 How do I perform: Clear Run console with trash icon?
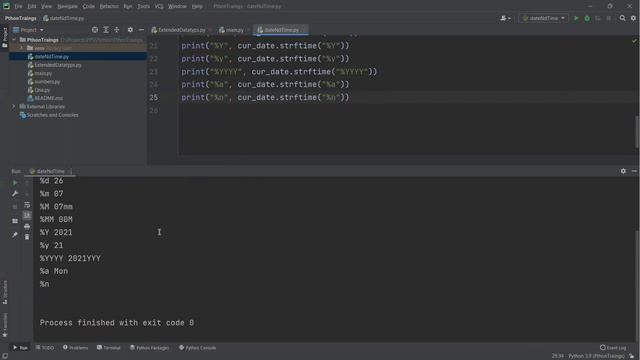[x=27, y=237]
